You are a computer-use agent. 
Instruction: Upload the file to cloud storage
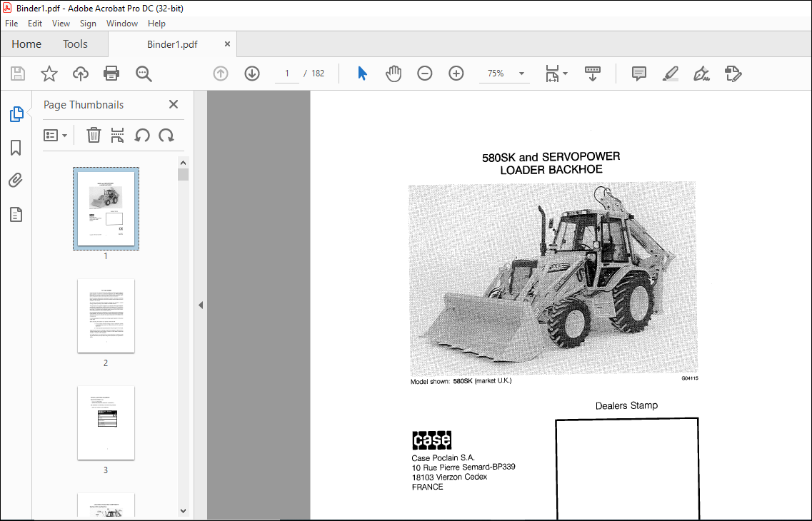pos(80,74)
